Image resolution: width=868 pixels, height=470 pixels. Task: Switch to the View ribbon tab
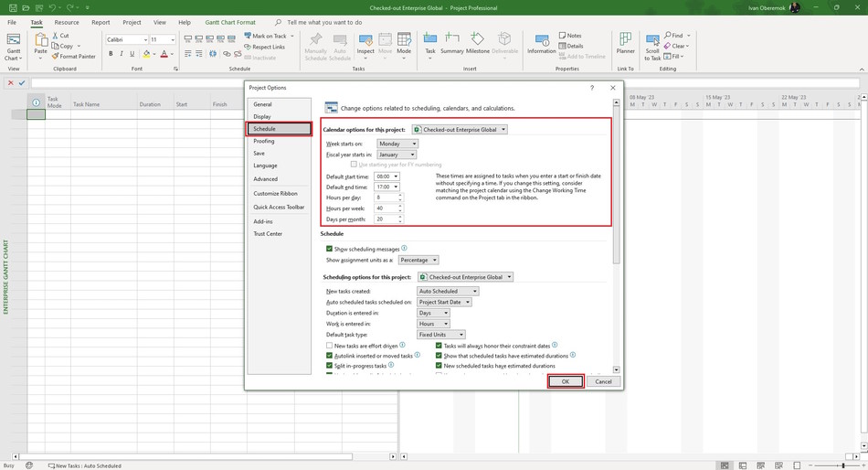[x=159, y=22]
